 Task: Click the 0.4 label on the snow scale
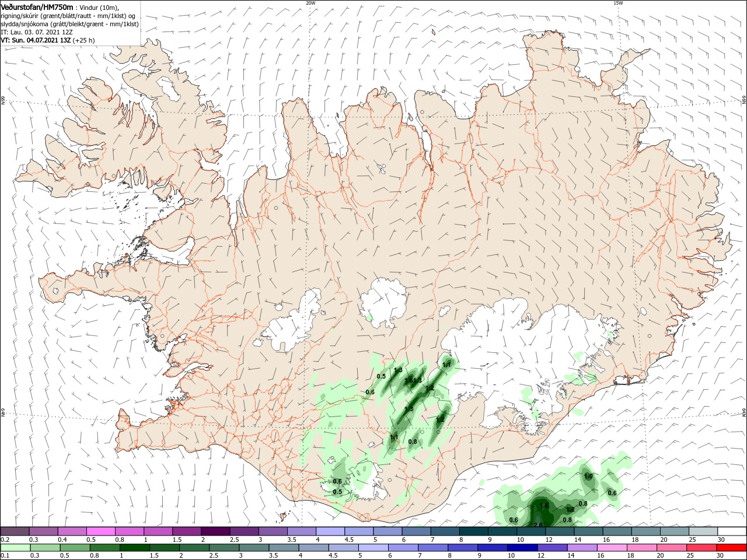pos(62,540)
